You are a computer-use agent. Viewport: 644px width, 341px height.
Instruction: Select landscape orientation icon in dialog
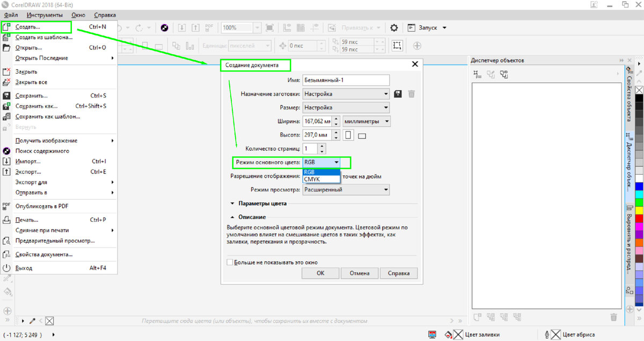coord(362,136)
